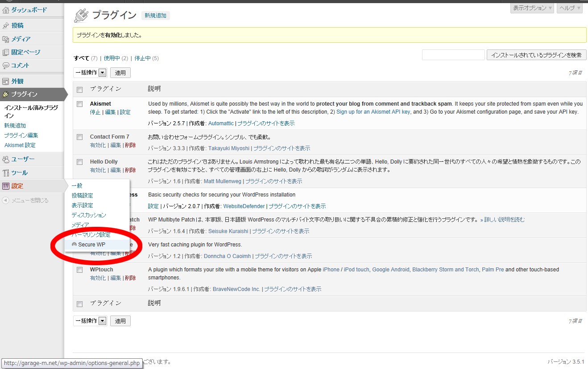Select the Hello Dolly plugin checkbox
The height and width of the screenshot is (369, 588).
tap(80, 162)
